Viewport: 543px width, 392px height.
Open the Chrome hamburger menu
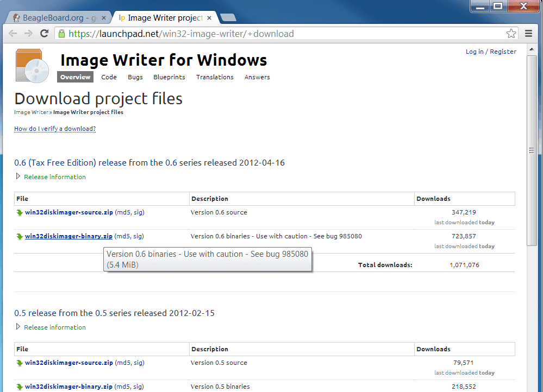528,34
